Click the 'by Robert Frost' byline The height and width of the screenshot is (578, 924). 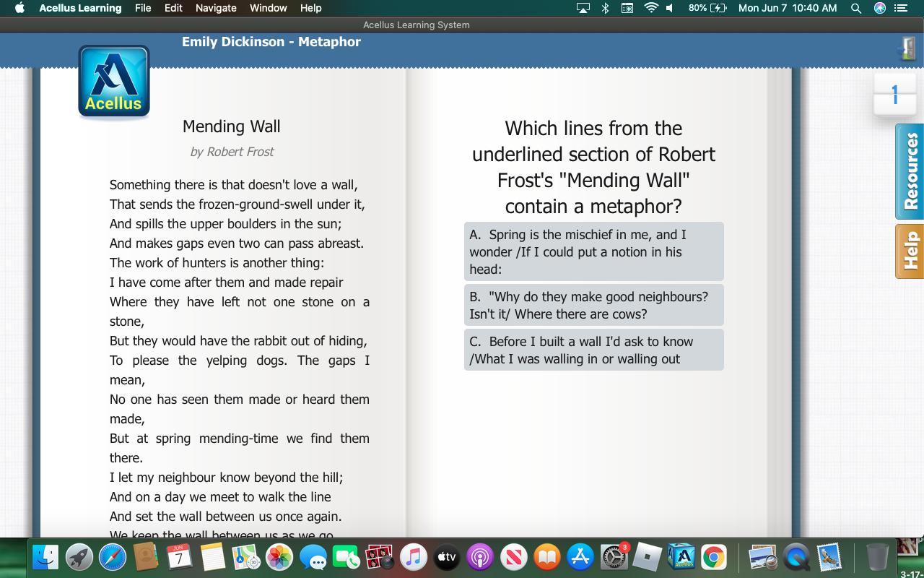click(232, 152)
